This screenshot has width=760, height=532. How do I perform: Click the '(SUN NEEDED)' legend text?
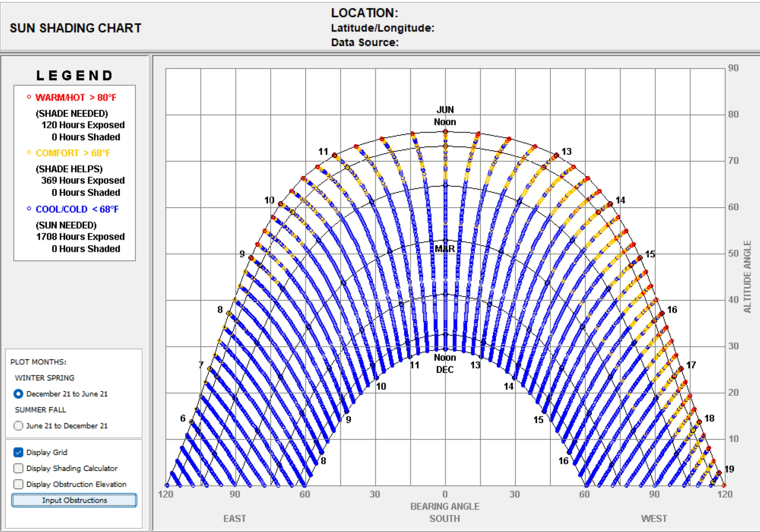pyautogui.click(x=66, y=225)
